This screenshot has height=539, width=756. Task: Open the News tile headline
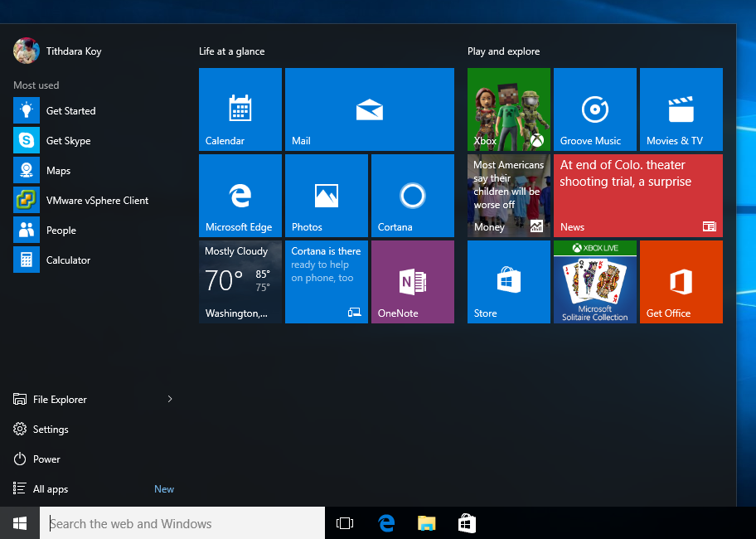pyautogui.click(x=638, y=196)
